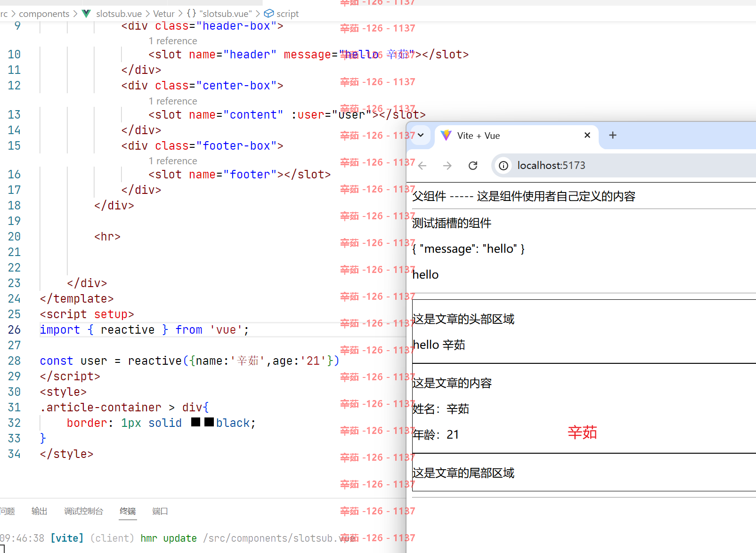Close the Vite + Vue tab

(587, 136)
